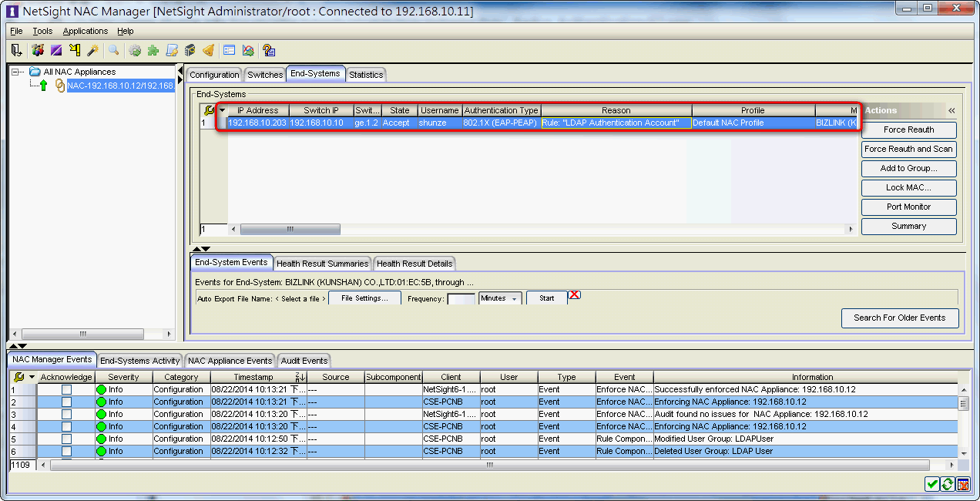The height and width of the screenshot is (501, 980).
Task: Tick Acknowledge checkbox in event row 5
Action: click(x=66, y=439)
